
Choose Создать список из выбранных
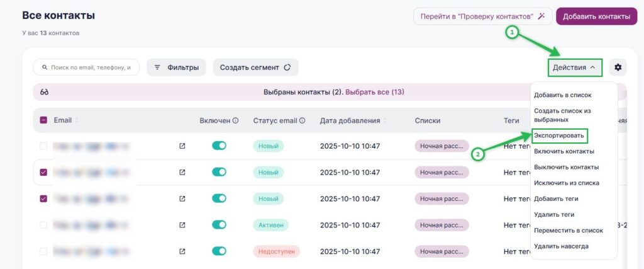(x=562, y=115)
